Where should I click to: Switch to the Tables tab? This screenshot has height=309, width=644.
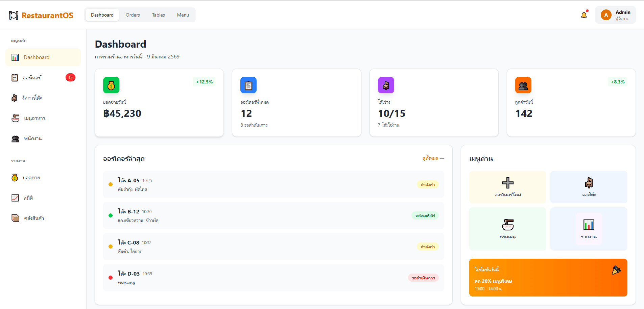pos(158,15)
